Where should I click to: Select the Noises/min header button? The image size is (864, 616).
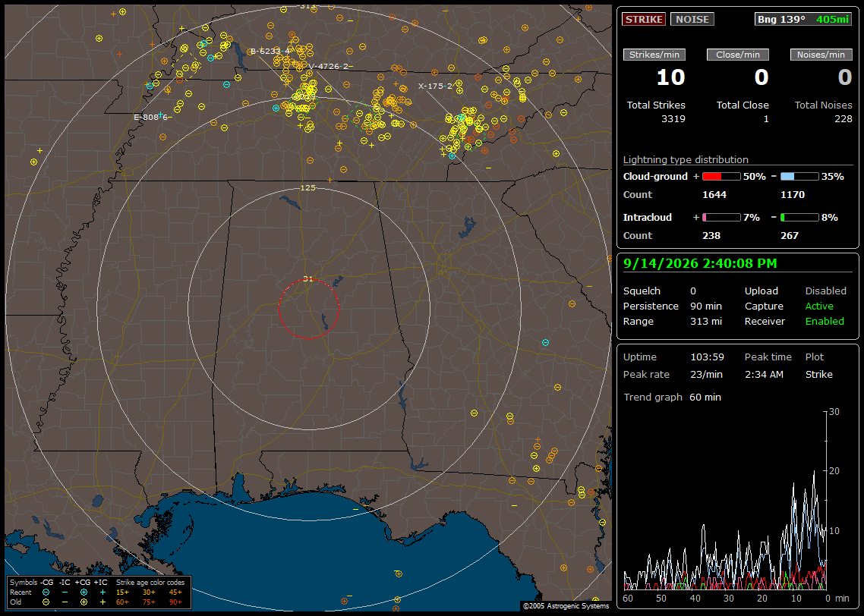(821, 55)
